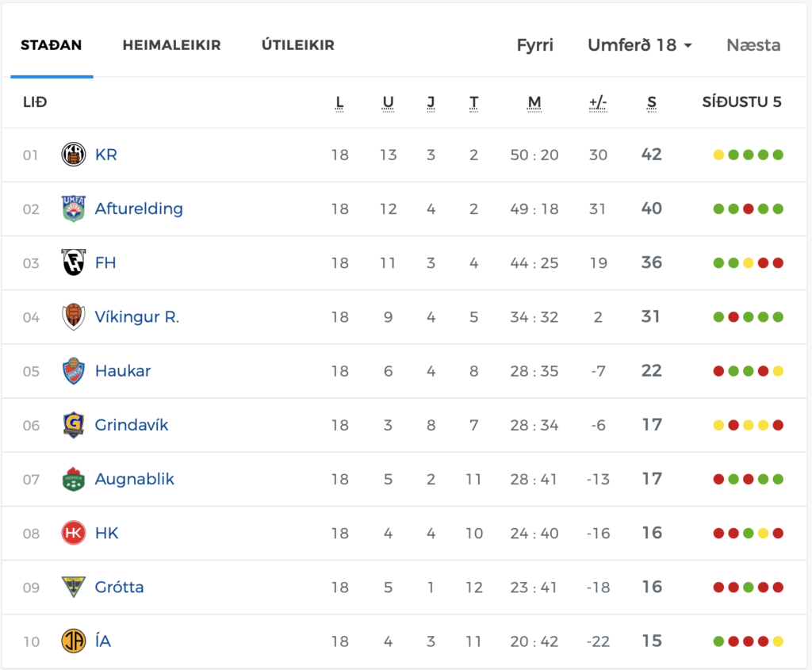Go to previous round with Fyrri
Screen dimensions: 812x670
pos(535,45)
